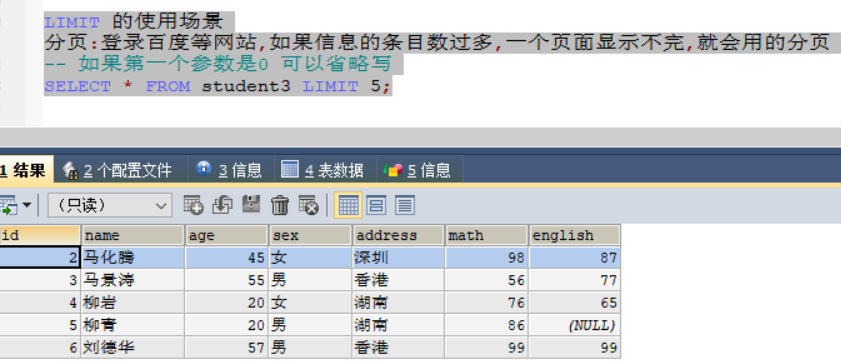This screenshot has width=841, height=362.
Task: Click the save changes floppy icon
Action: [x=251, y=205]
